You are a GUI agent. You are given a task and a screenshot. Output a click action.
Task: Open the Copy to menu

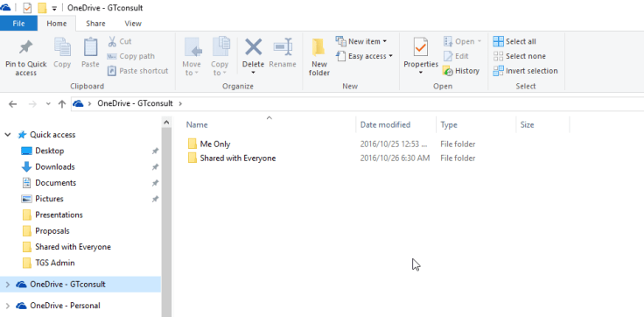click(x=220, y=57)
